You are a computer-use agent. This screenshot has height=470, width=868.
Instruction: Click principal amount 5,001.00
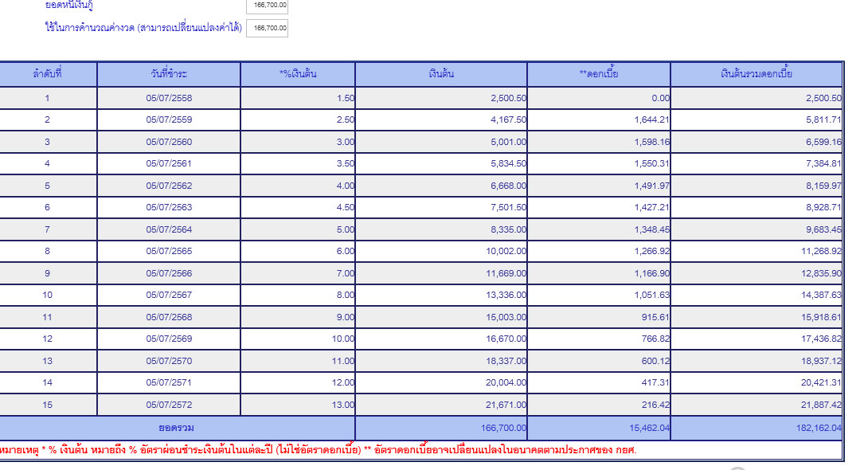[x=508, y=142]
